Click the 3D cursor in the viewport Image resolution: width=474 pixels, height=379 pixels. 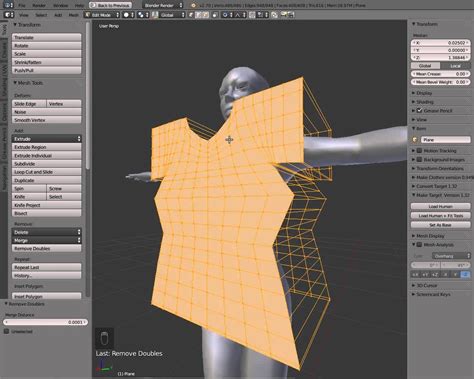(229, 140)
